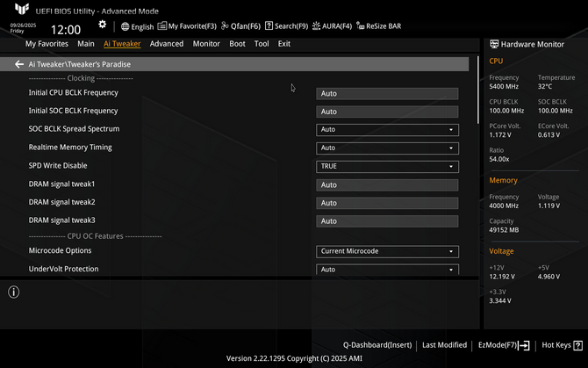Select the Realtime Memory Timing label
588x368 pixels.
tap(70, 147)
